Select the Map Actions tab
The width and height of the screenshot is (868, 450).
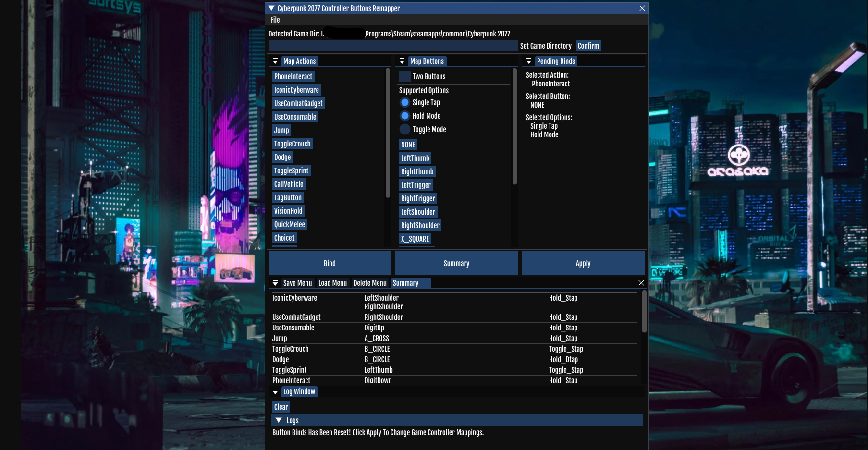[x=299, y=61]
